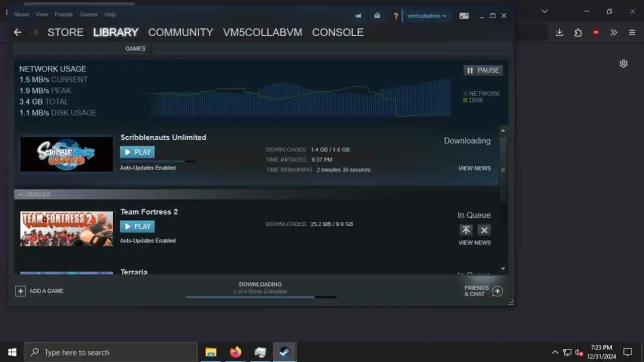Open Team Fortress 2 thumbnail
644x362 pixels.
[66, 228]
